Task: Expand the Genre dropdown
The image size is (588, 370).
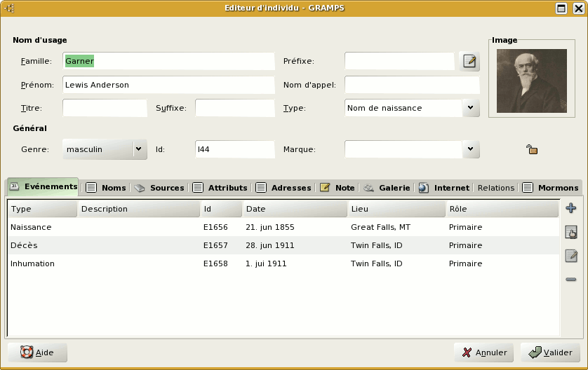Action: pyautogui.click(x=138, y=149)
